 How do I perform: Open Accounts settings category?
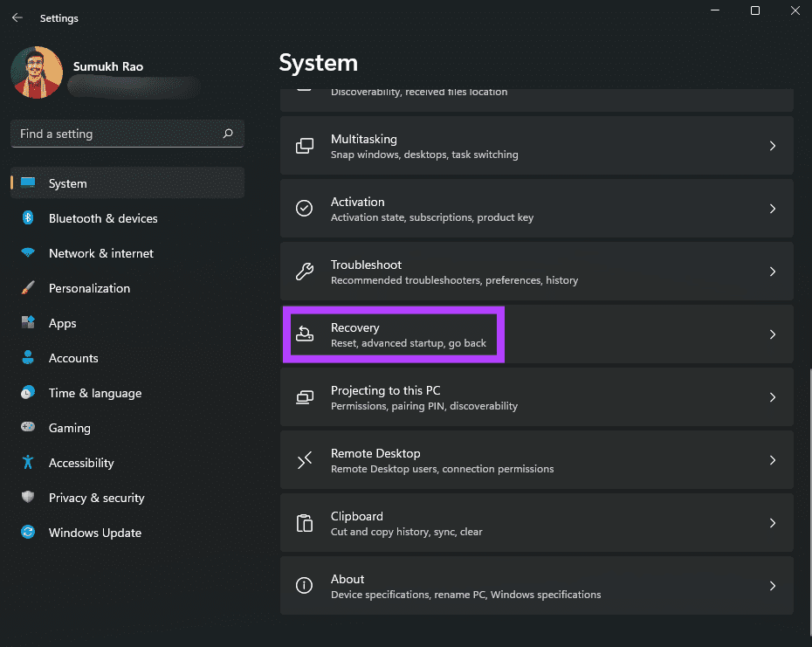coord(127,358)
